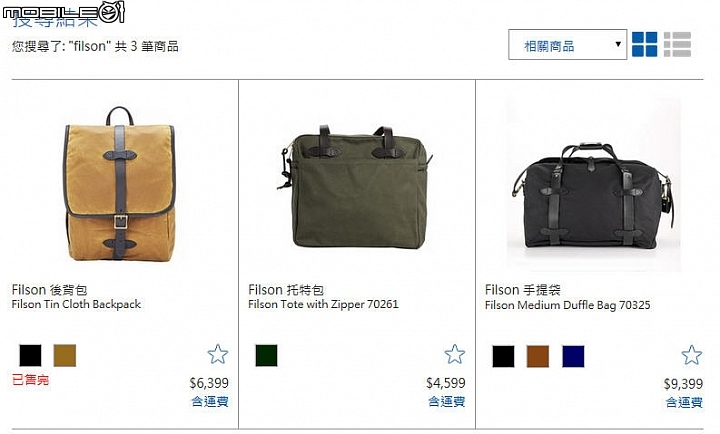Open Filson Tote with Zipper 70261 link
The height and width of the screenshot is (434, 720).
coord(323,304)
